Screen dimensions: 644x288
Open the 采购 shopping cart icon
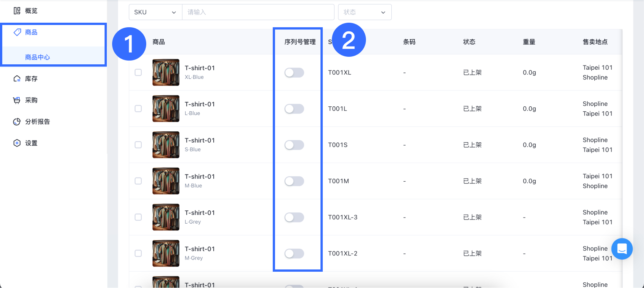17,100
